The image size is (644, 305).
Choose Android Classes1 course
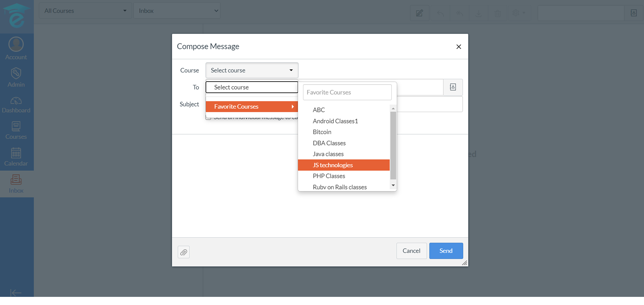click(335, 121)
